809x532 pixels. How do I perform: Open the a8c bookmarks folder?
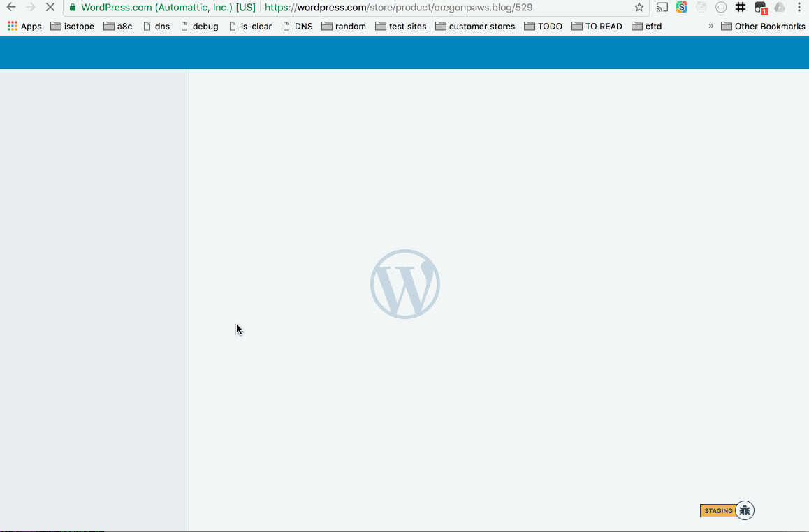[x=117, y=27]
